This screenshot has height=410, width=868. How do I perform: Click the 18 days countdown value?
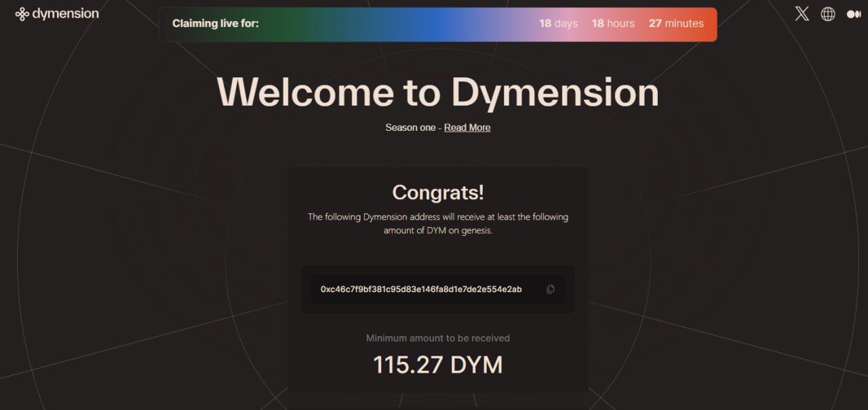tap(559, 24)
